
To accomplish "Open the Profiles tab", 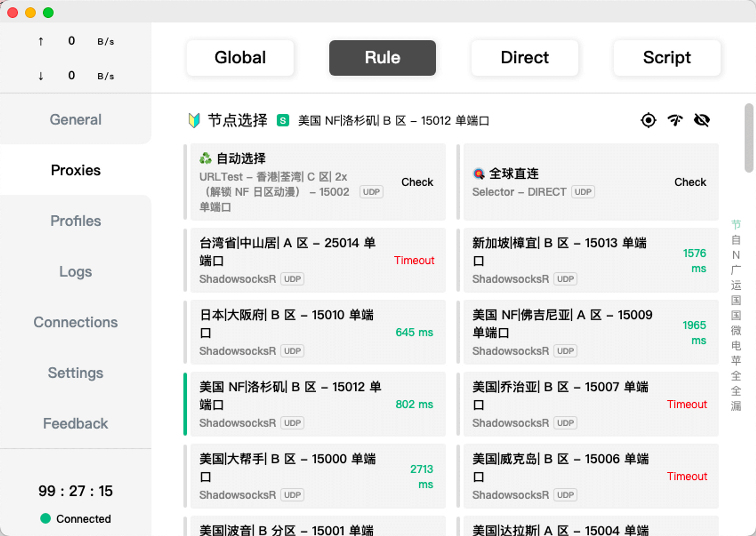I will (x=76, y=221).
